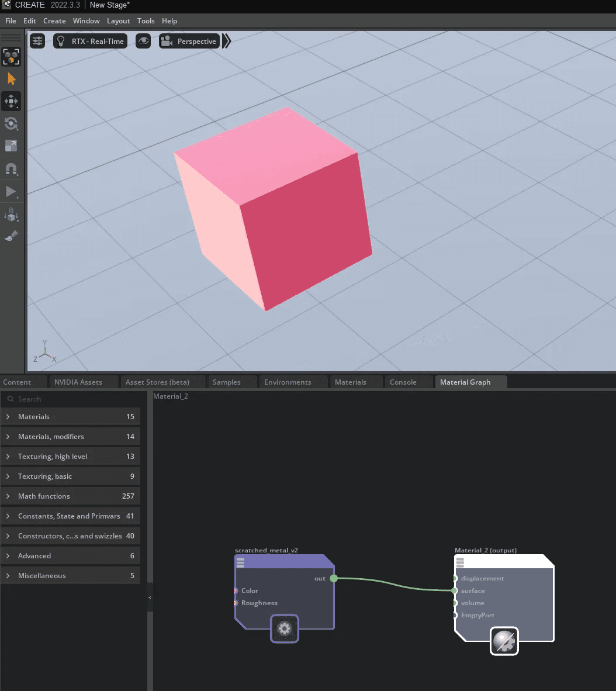Image resolution: width=616 pixels, height=691 pixels.
Task: Click the Material_2 output preview button
Action: tap(504, 641)
